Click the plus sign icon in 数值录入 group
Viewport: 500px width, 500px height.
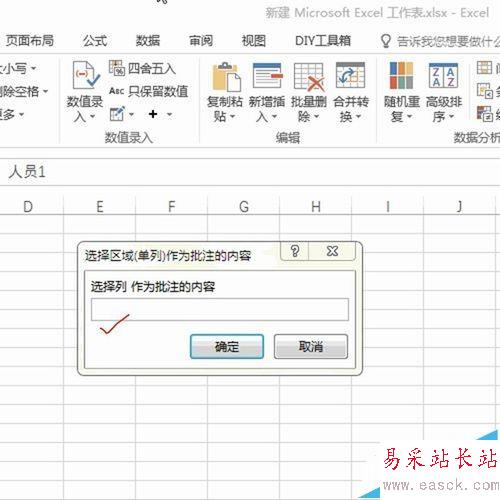(x=153, y=114)
